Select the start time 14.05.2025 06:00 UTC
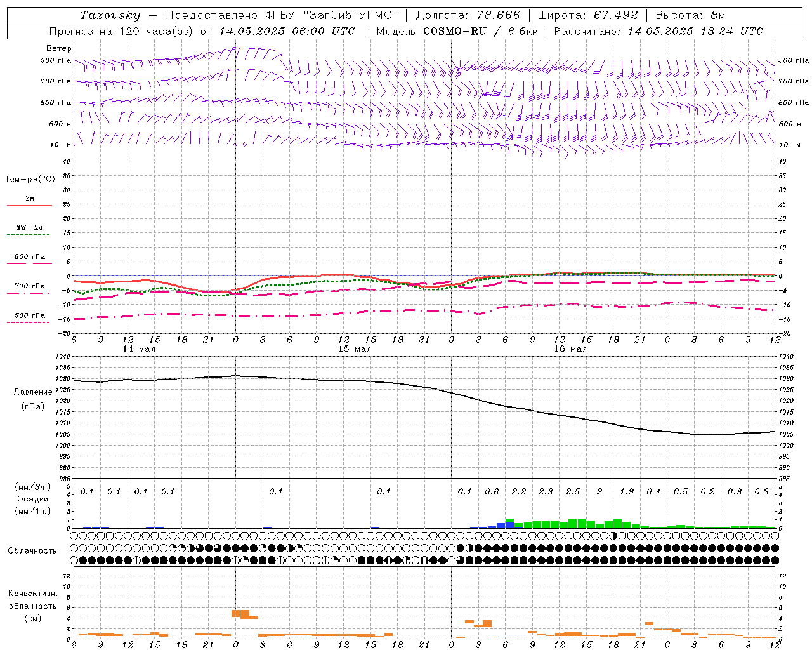Screen dimensions: 812x650 [287, 31]
